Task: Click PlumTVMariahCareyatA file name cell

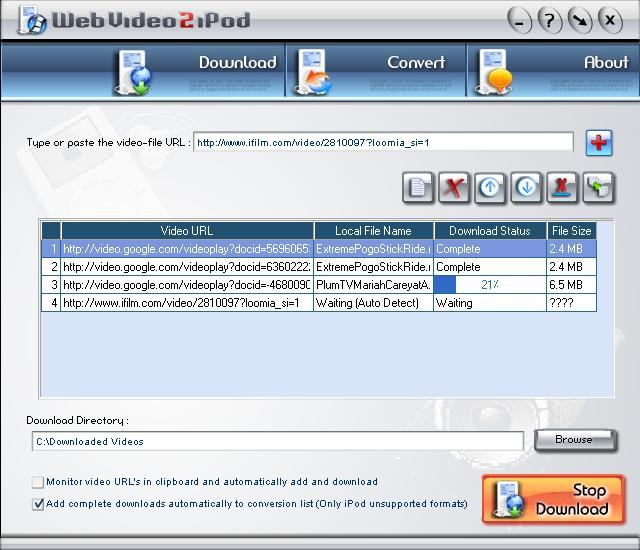Action: [x=373, y=285]
